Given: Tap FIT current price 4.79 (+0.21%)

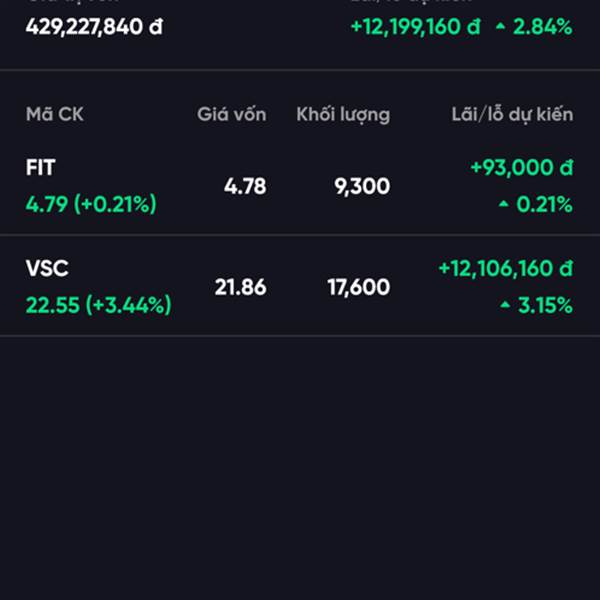Looking at the screenshot, I should 91,204.
